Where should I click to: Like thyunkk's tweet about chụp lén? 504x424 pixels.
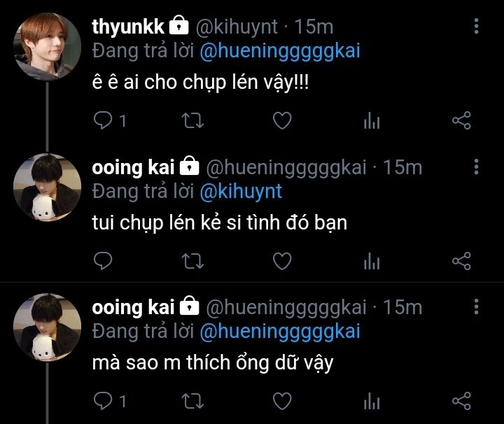[x=281, y=121]
